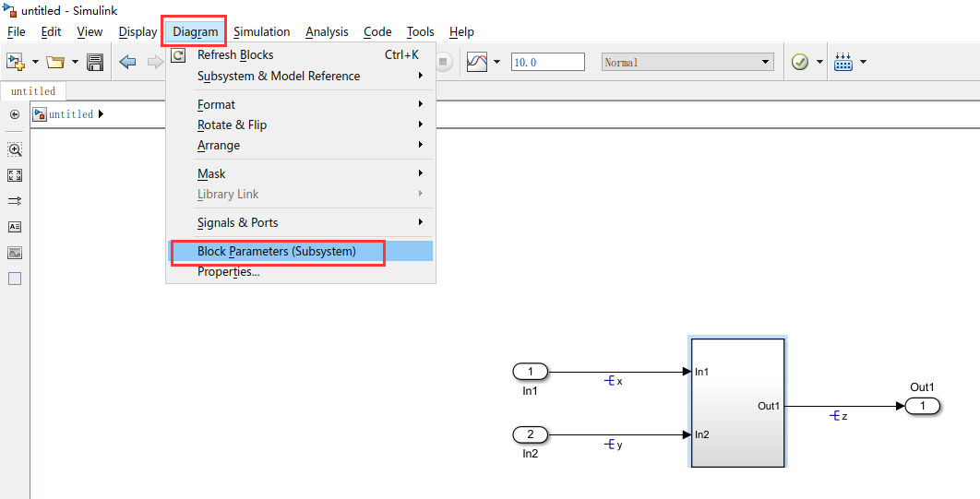Toggle the Sample Time Display arrows icon
The image size is (980, 499).
point(15,201)
